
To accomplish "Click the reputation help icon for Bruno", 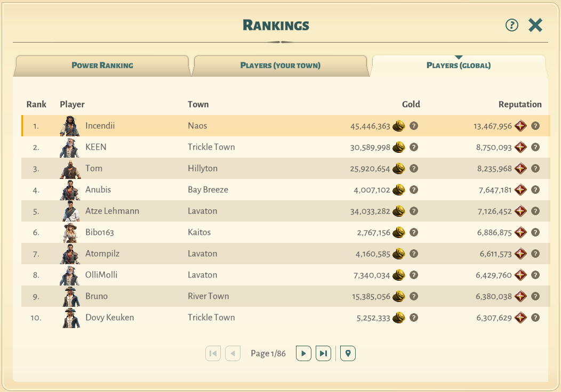I will tap(535, 297).
